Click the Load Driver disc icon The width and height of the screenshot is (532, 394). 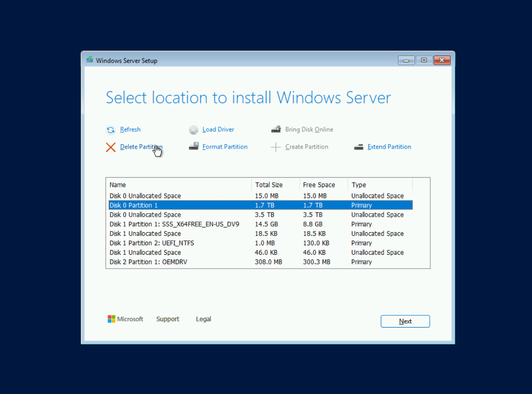[x=193, y=130]
